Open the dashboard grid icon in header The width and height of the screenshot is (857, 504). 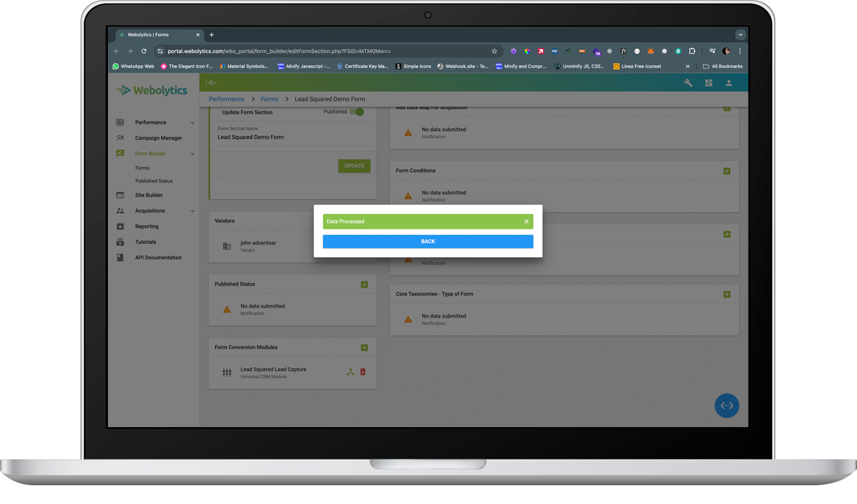[708, 83]
